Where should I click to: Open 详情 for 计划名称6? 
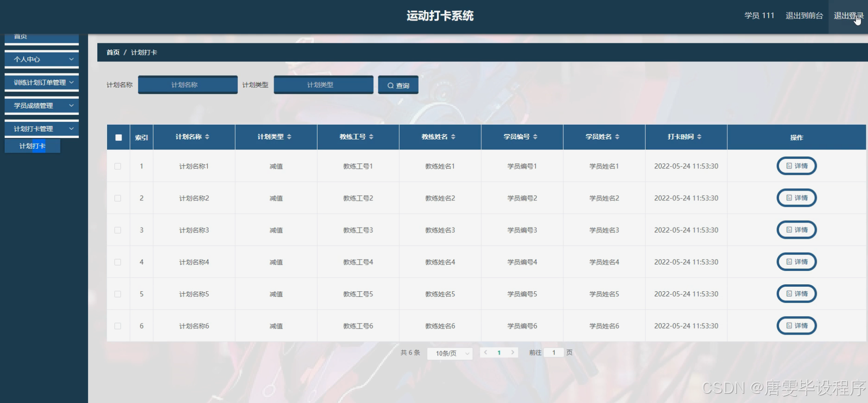(797, 325)
